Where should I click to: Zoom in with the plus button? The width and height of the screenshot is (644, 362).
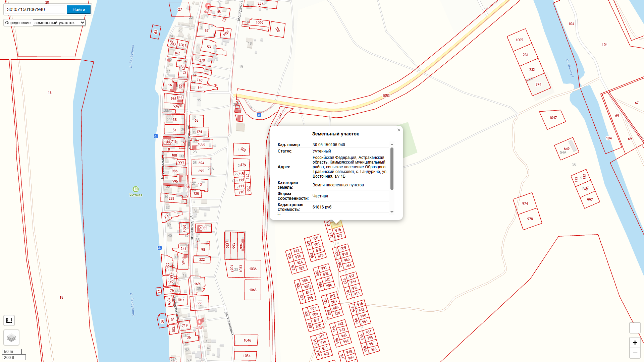pyautogui.click(x=635, y=343)
